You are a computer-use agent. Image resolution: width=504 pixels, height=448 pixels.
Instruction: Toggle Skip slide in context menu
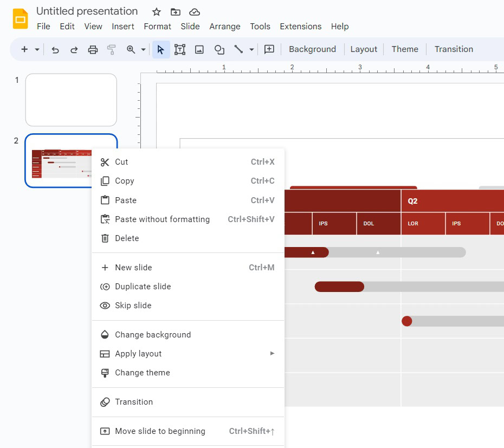pyautogui.click(x=133, y=306)
